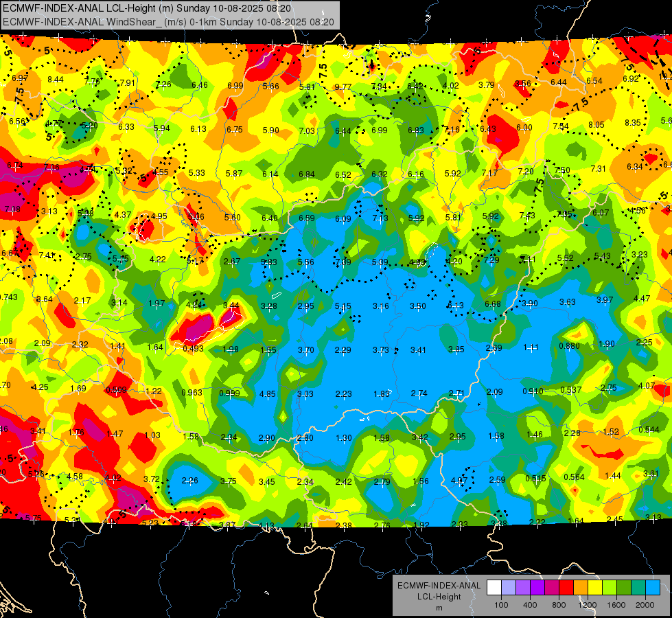
Task: Select the light purple legend swatch
Action: tap(523, 588)
